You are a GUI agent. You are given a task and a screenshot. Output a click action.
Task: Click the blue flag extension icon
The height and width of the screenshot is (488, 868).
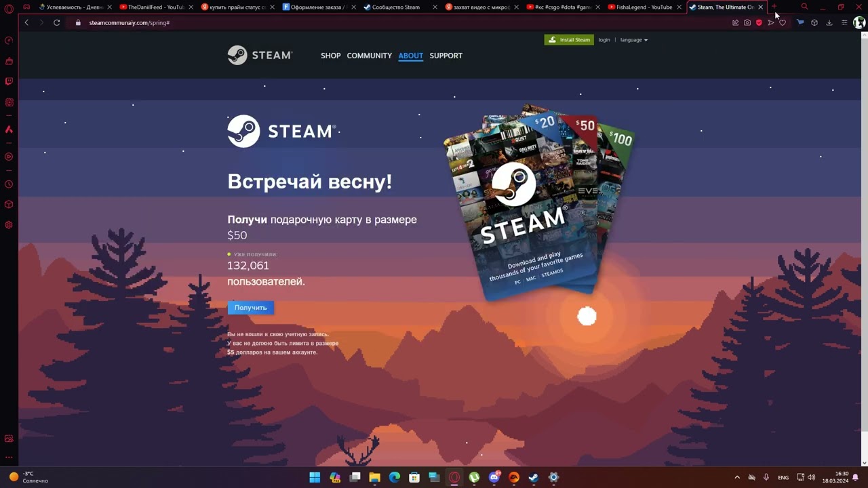pos(800,22)
